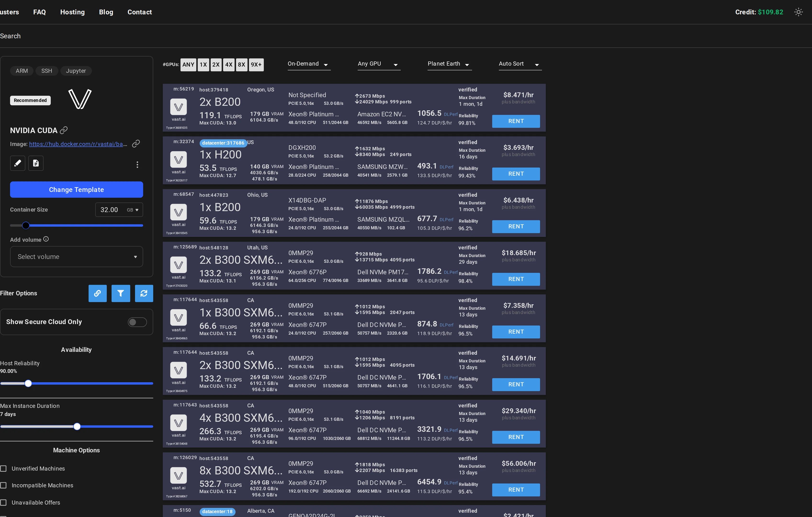Rent the 1x B200 Ohio offer at $6.438/hr
The width and height of the screenshot is (812, 517).
[516, 226]
